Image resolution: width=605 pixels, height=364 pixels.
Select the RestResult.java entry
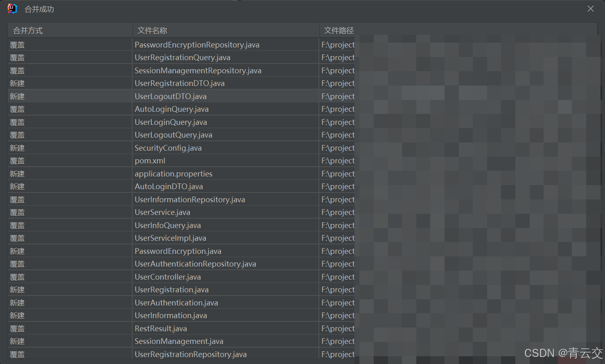pyautogui.click(x=161, y=328)
